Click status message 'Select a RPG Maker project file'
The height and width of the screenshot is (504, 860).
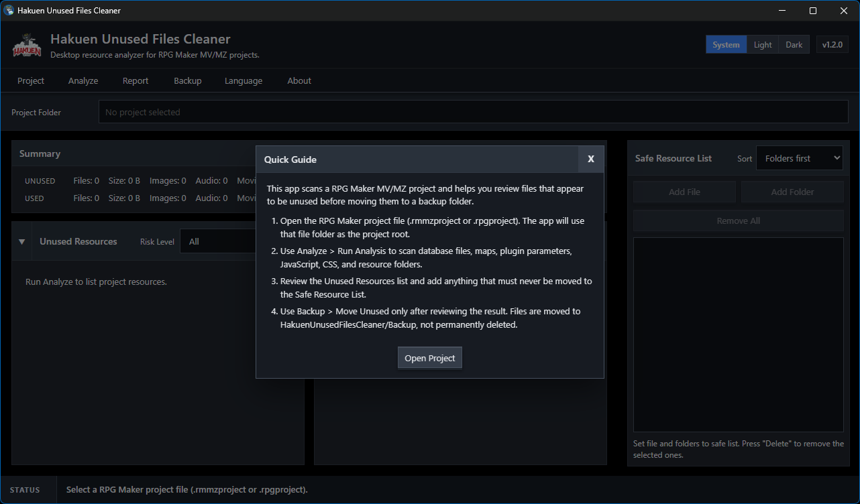[x=187, y=490]
